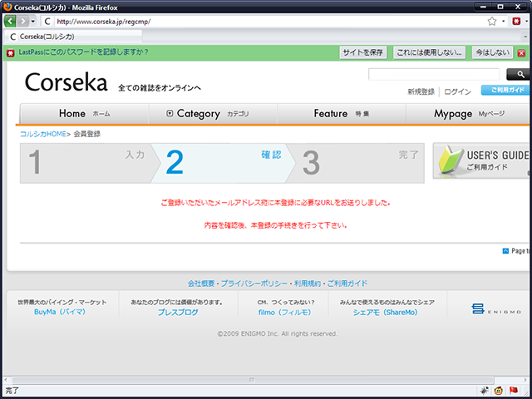Click the blue ご利用ガイド button
Screen dimensions: 532x399
tap(505, 90)
